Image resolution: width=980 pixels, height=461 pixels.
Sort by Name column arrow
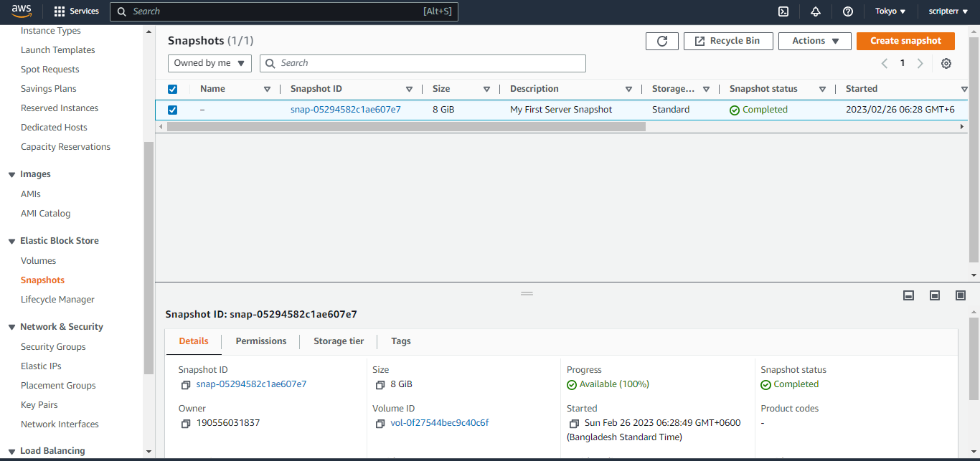[267, 90]
